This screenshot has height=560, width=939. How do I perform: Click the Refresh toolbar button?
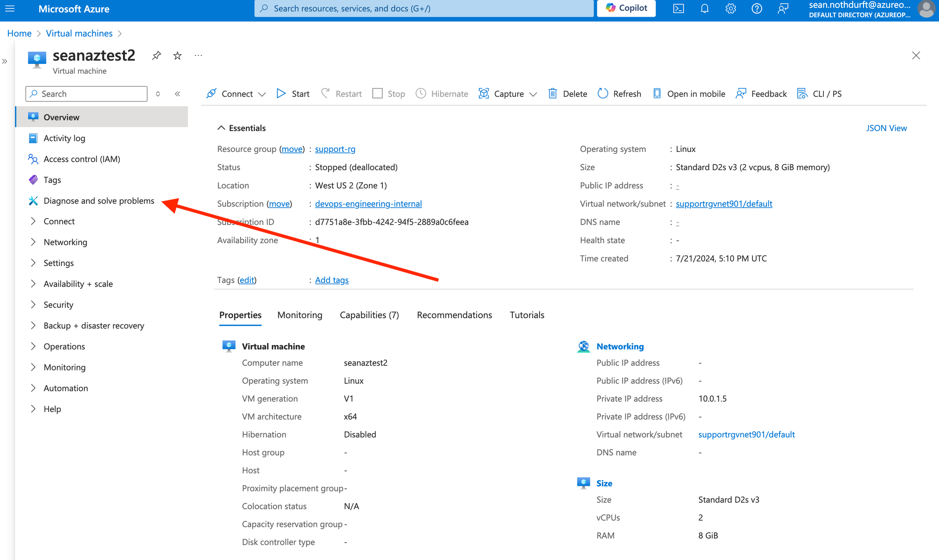[x=620, y=94]
